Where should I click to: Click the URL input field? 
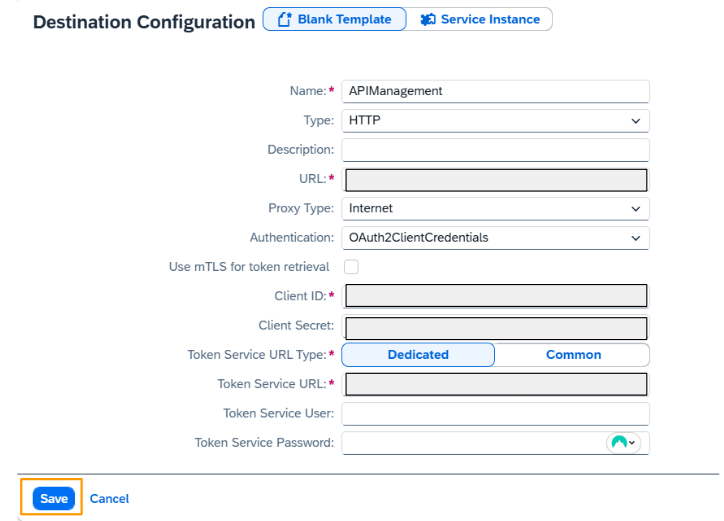point(496,180)
